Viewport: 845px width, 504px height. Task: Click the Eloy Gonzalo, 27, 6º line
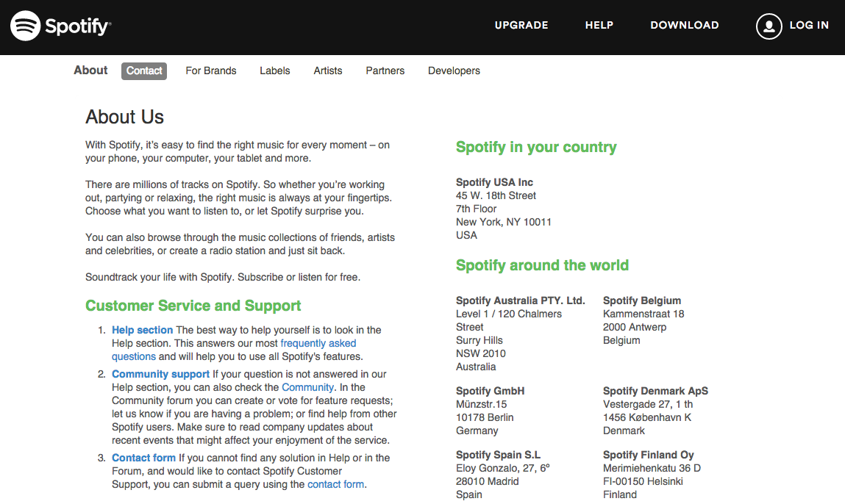(503, 469)
